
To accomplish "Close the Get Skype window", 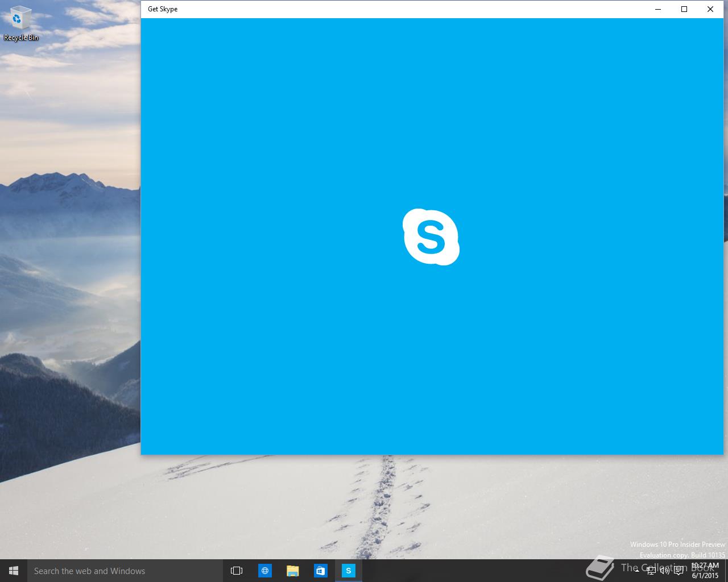I will tap(710, 9).
